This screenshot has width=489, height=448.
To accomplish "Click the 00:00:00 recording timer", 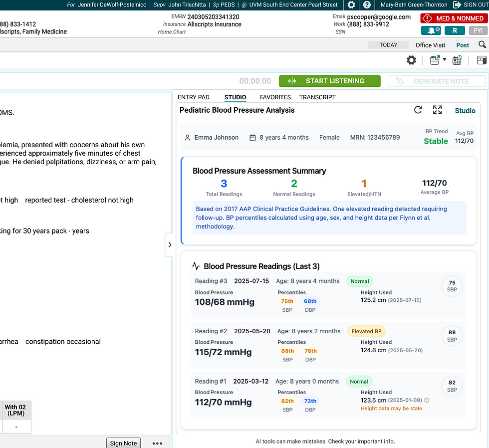I will (255, 81).
